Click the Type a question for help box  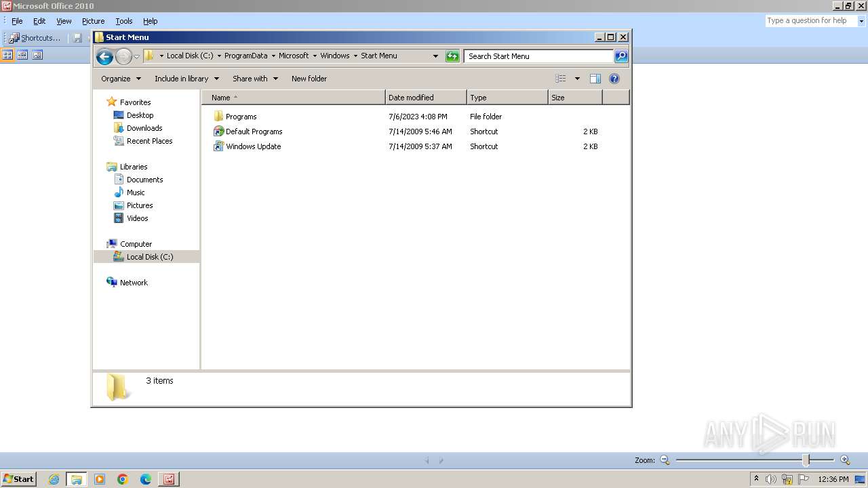810,21
